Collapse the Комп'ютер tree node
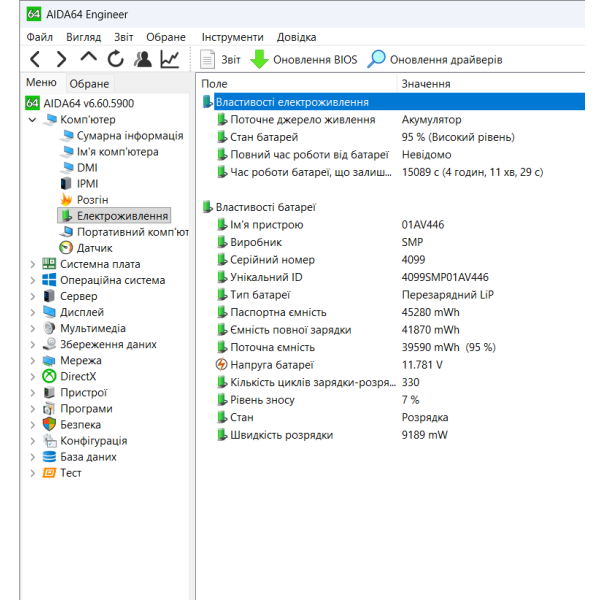 [x=33, y=120]
